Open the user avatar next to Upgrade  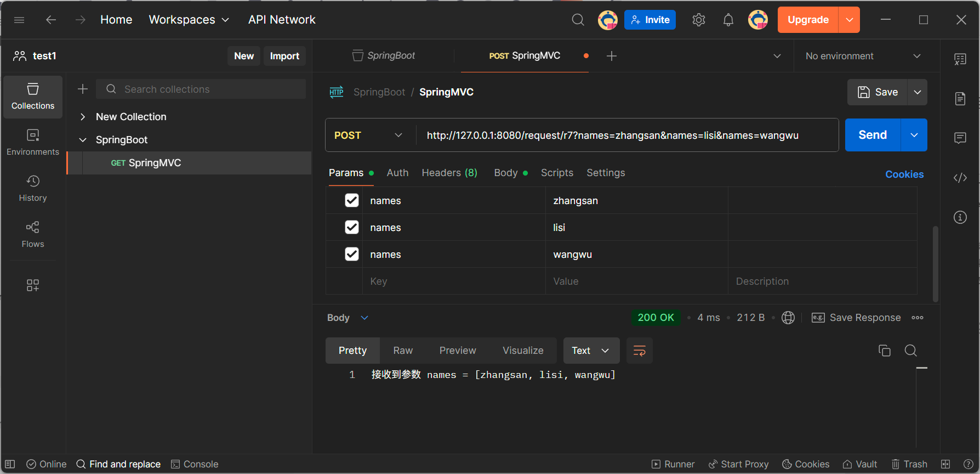(758, 20)
